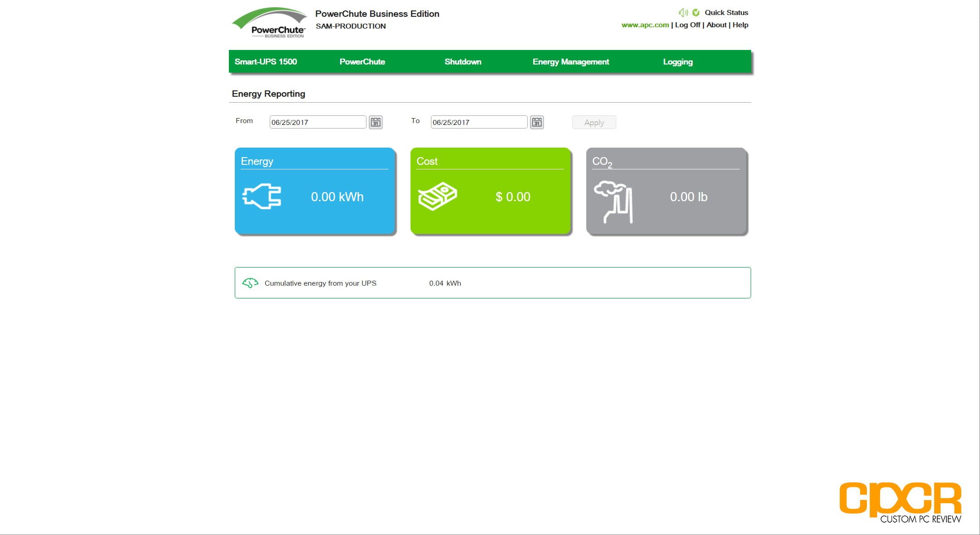Click the 0.00 lb CO2 value

688,197
